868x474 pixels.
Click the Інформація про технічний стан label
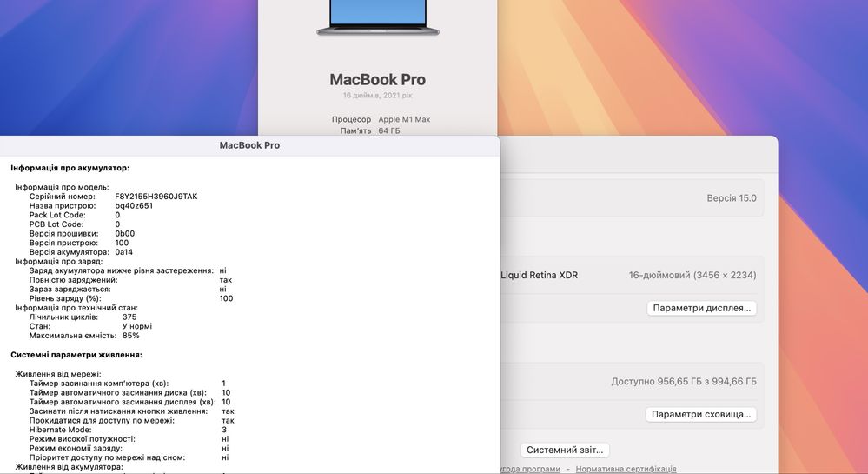76,308
